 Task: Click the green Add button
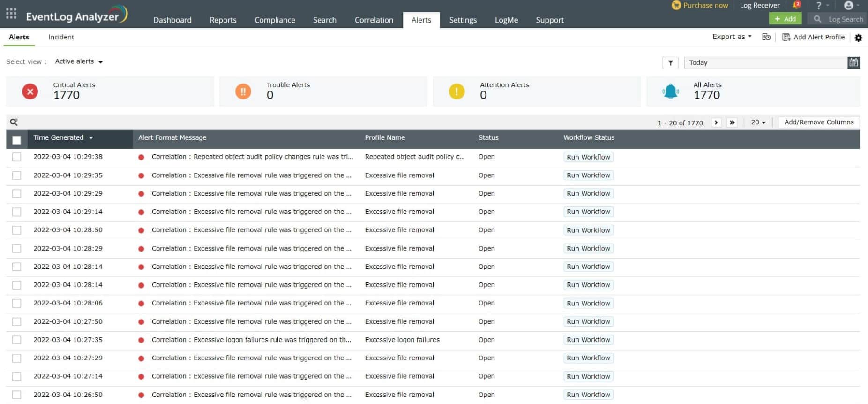[785, 19]
